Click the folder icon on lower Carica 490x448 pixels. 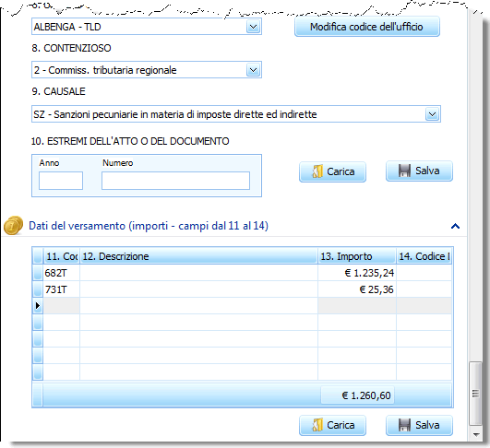317,425
